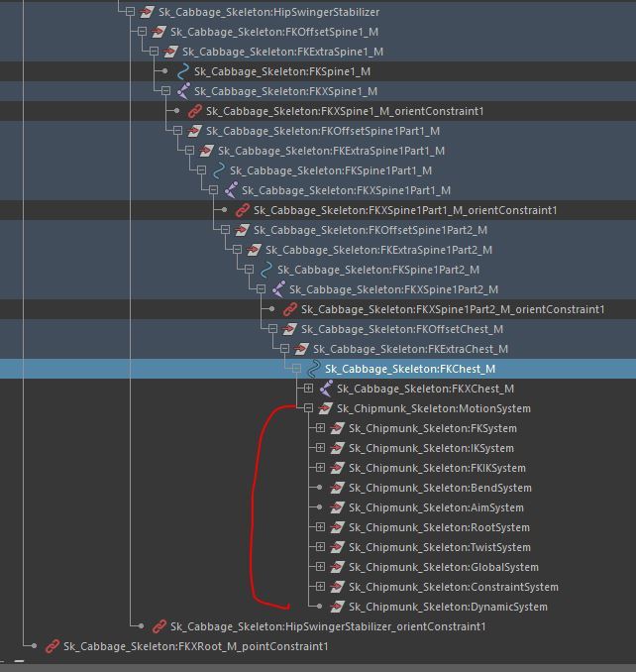Select Sk_Cabbage_Skeleton:FKXSpine1Part1_M row
The image size is (636, 672).
click(318, 190)
